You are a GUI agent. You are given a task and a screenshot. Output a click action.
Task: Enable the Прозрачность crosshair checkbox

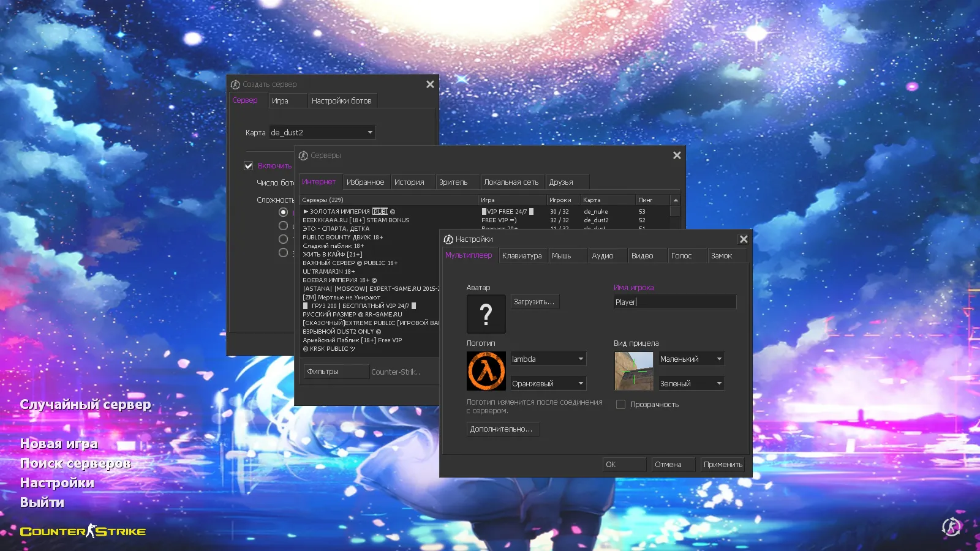point(620,405)
